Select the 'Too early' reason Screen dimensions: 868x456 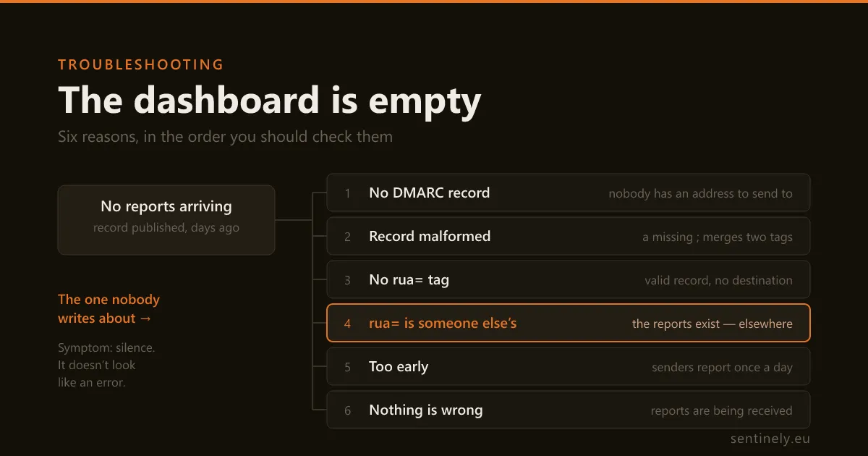[x=569, y=366]
